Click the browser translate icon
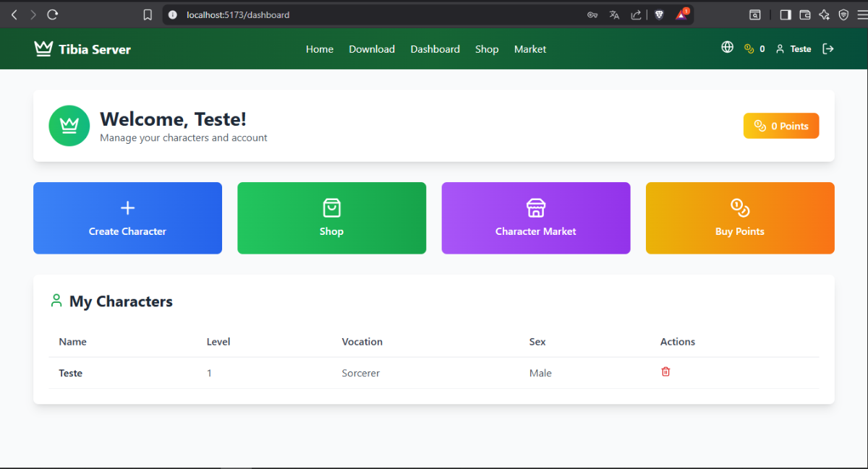The image size is (868, 469). (614, 14)
